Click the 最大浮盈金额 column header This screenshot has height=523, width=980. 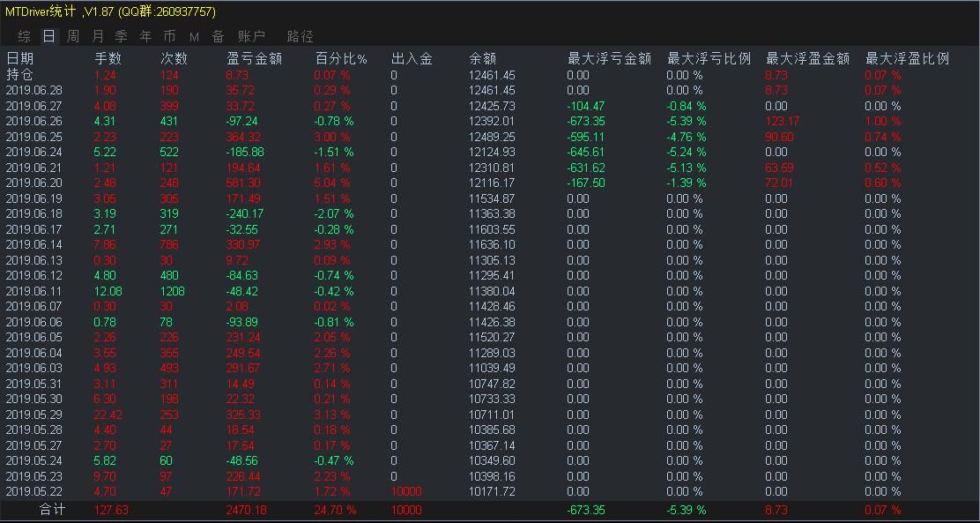(x=807, y=59)
